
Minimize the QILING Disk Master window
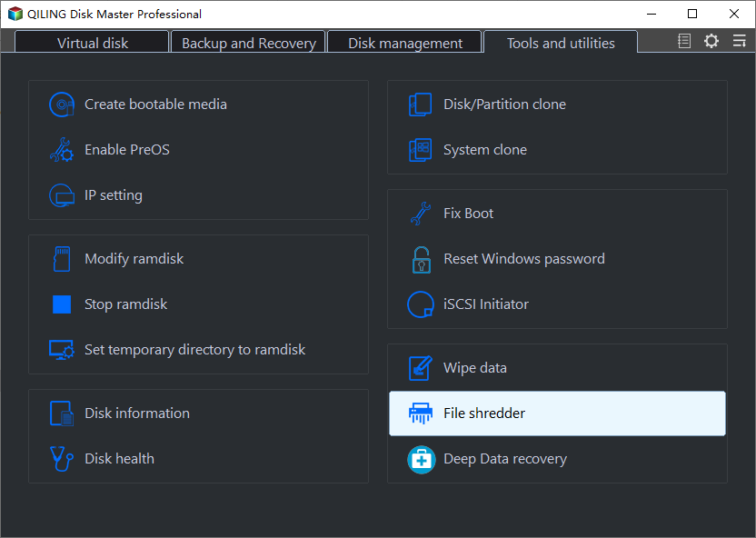pos(652,14)
